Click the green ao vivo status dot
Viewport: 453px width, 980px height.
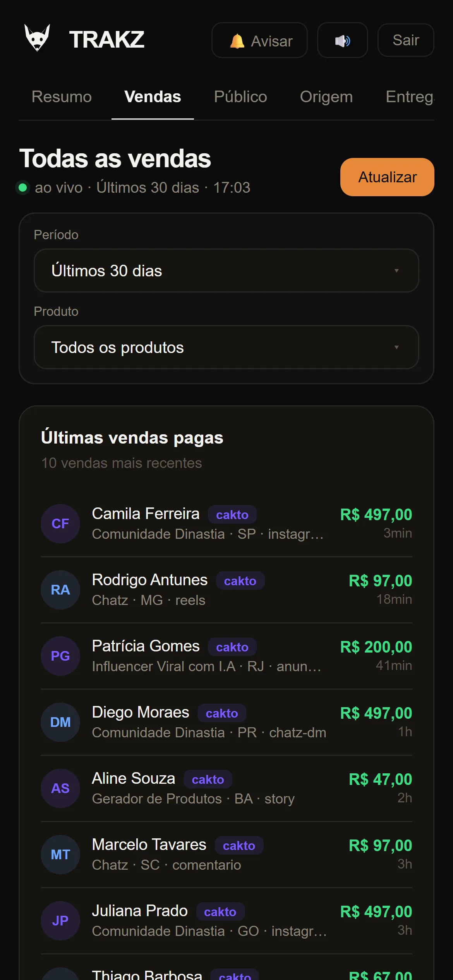coord(23,188)
